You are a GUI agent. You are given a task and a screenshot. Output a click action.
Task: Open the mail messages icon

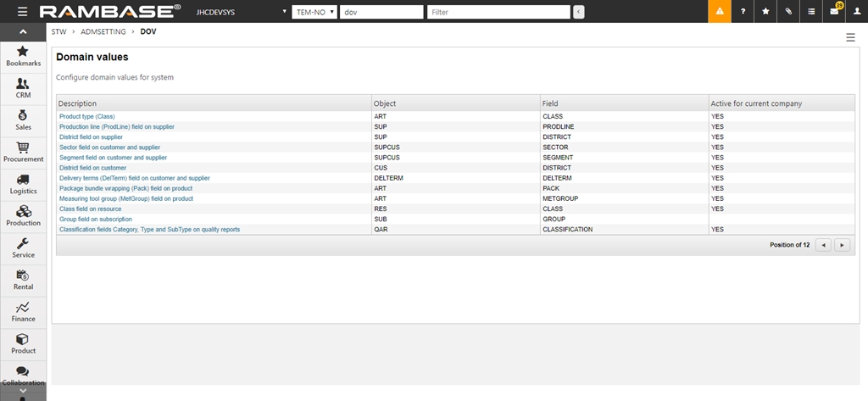(834, 12)
